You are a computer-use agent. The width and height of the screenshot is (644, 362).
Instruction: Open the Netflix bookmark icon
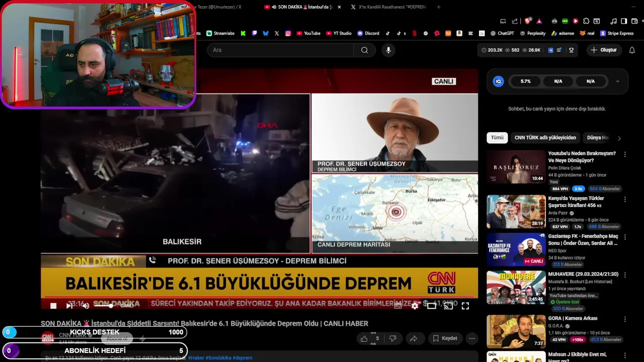point(415,33)
